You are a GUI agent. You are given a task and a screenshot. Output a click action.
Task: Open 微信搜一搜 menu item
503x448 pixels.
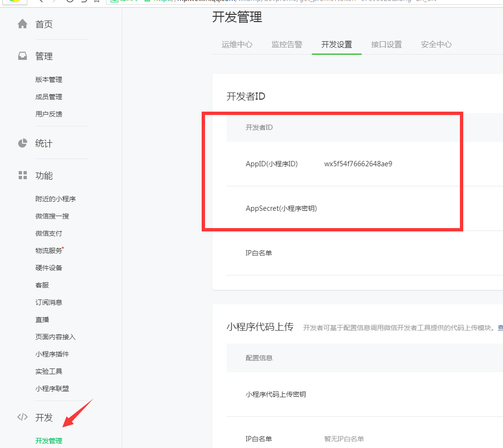tap(52, 216)
